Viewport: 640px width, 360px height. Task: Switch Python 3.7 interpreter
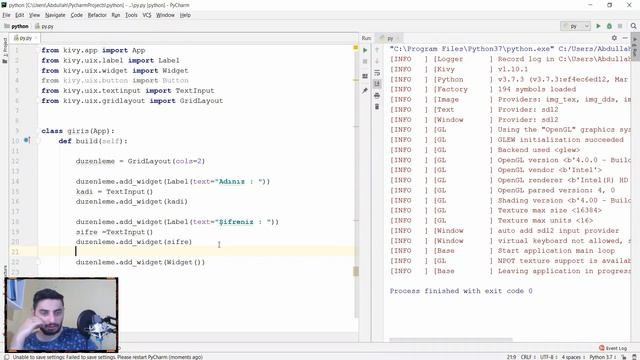(x=602, y=357)
